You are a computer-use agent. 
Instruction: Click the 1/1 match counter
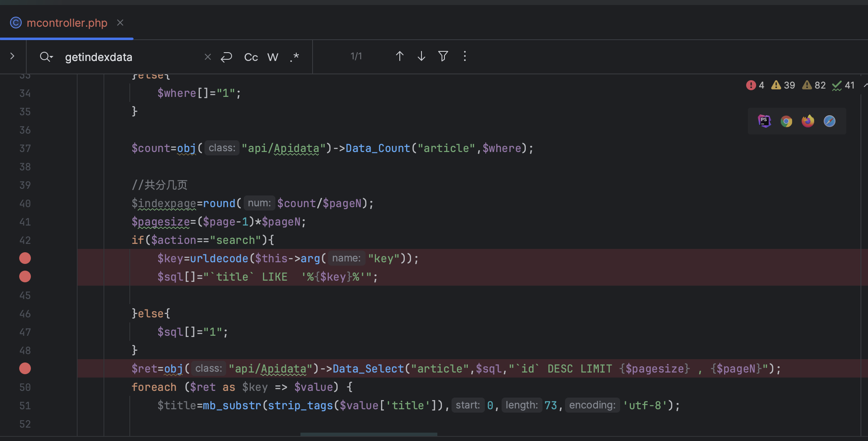point(356,56)
